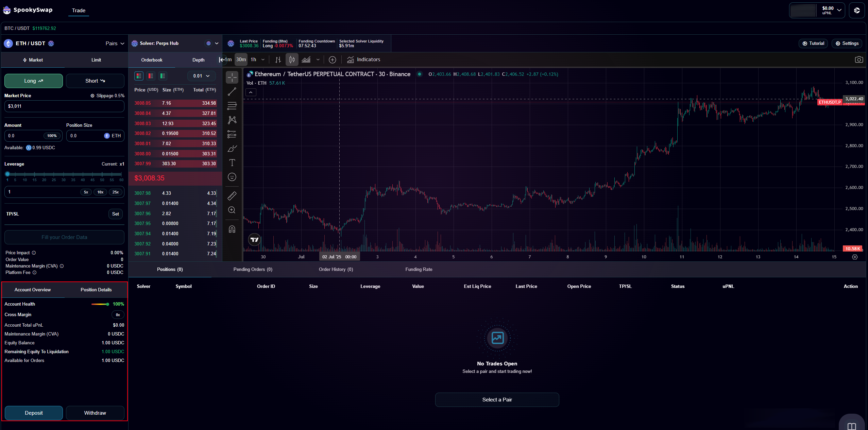The image size is (868, 430).
Task: Switch to the Funding Rate tab
Action: [418, 269]
